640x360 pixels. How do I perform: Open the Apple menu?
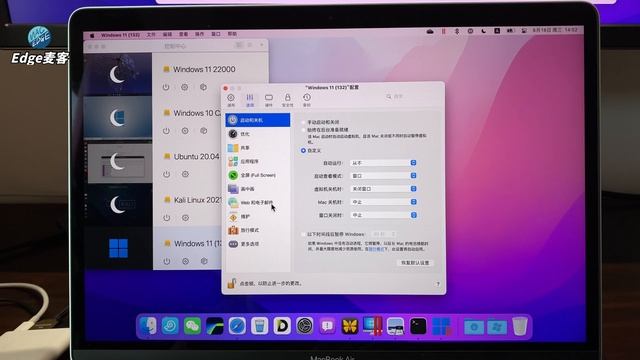(92, 36)
